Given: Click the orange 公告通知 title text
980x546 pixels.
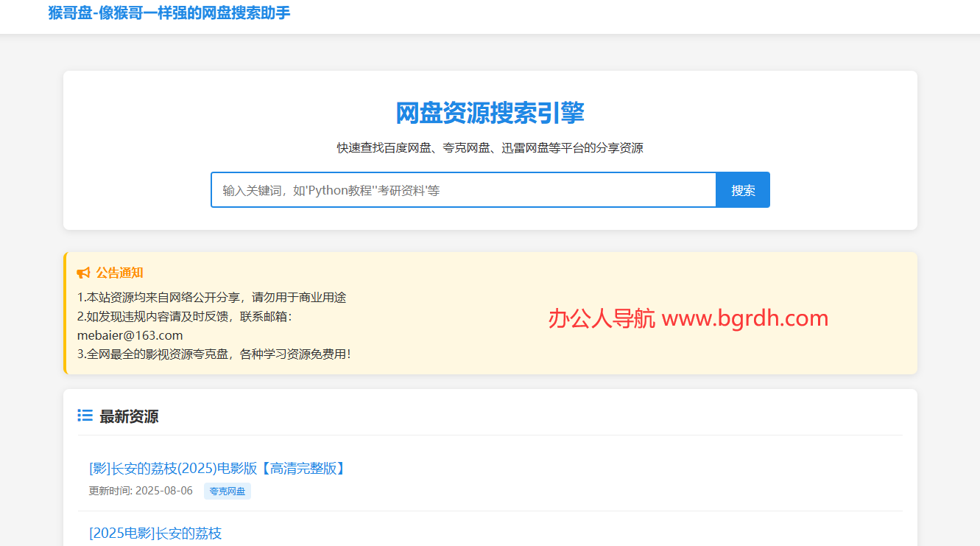Looking at the screenshot, I should (x=119, y=273).
